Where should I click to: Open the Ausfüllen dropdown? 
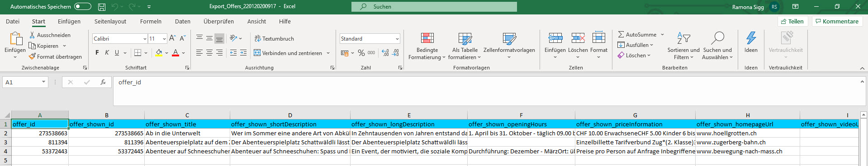[x=636, y=45]
